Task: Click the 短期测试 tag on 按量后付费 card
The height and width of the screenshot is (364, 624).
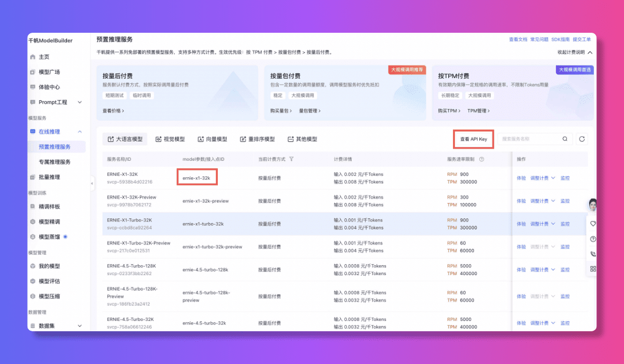Action: pyautogui.click(x=115, y=96)
